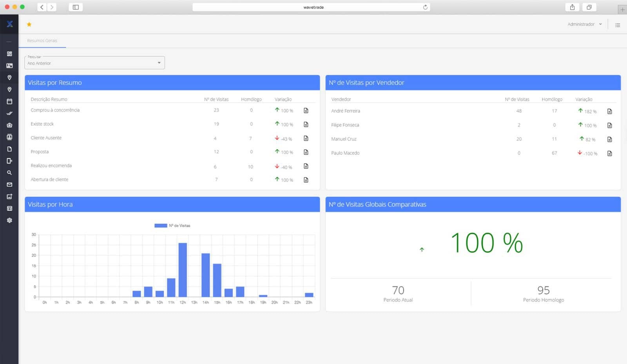
Task: Click the Descrição Resumo column header
Action: (49, 99)
